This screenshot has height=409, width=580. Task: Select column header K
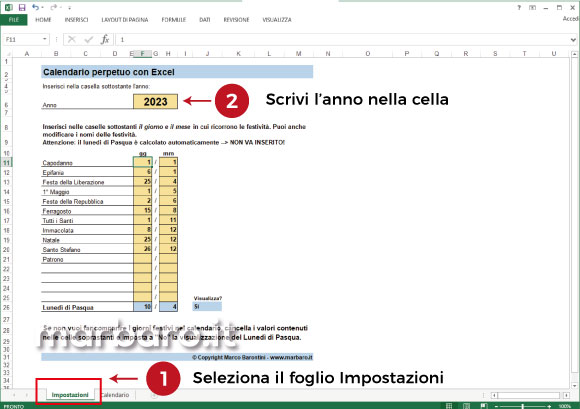click(x=239, y=54)
